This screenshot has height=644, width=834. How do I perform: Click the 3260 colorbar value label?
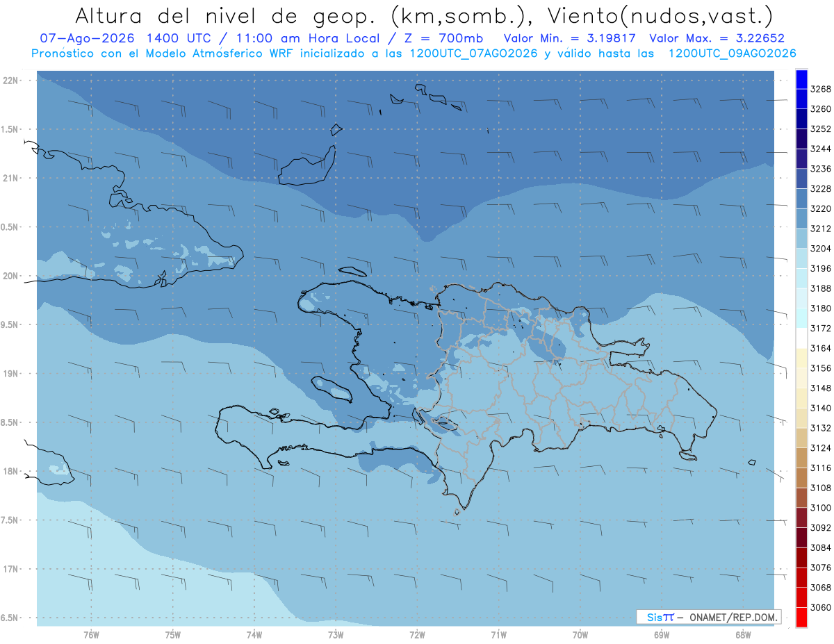click(x=821, y=109)
